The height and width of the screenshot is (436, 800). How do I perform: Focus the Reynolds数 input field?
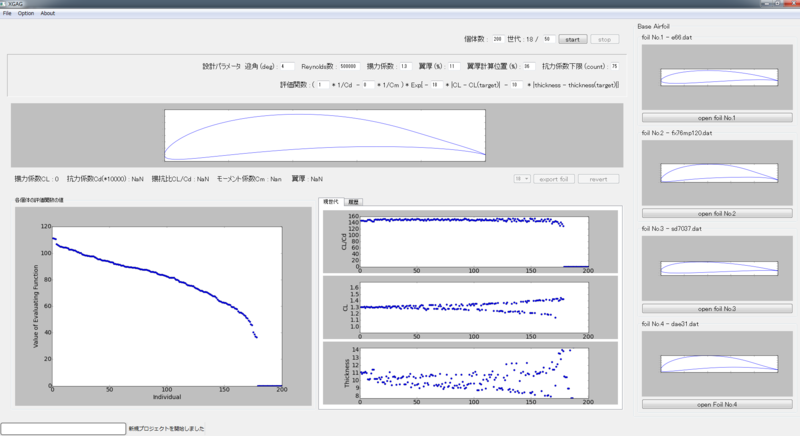(348, 66)
